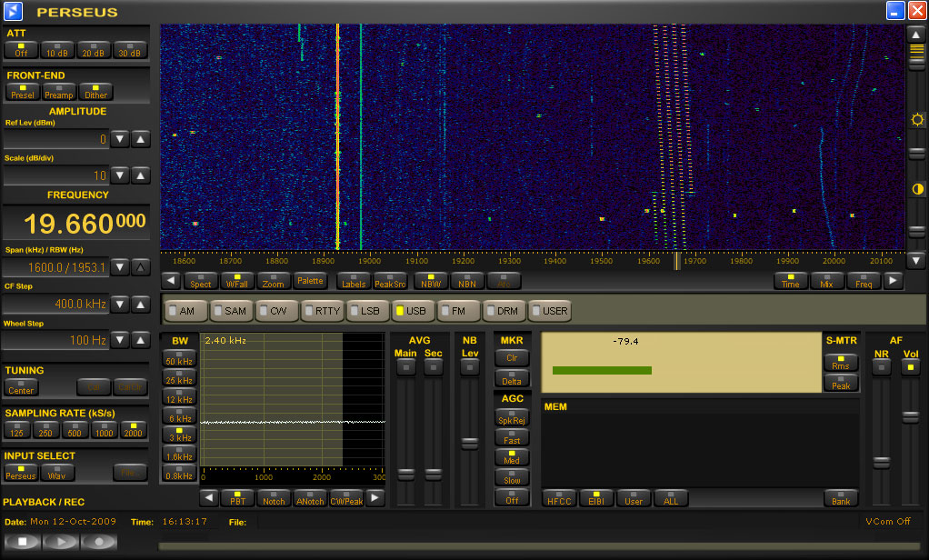929x560 pixels.
Task: Toggle the Dither front-end option
Action: [x=95, y=92]
